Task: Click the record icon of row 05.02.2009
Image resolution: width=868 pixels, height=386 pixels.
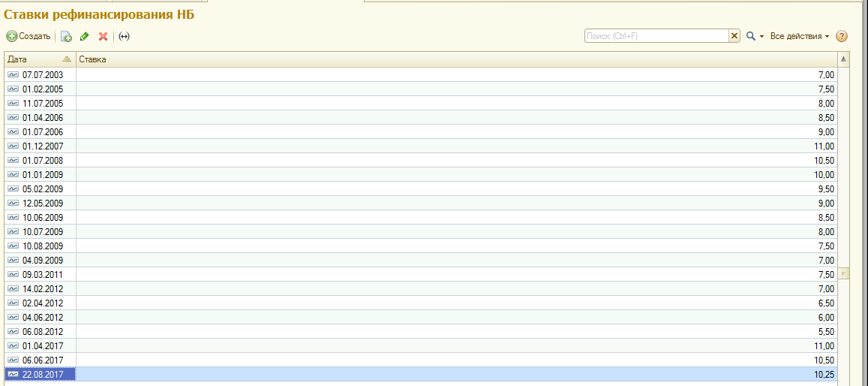Action: coord(13,188)
